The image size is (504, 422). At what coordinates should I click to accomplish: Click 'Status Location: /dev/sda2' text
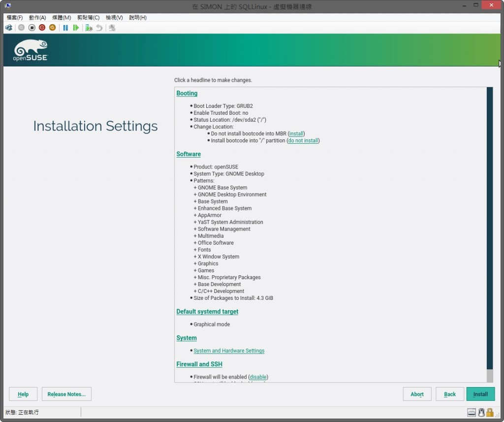coord(230,120)
